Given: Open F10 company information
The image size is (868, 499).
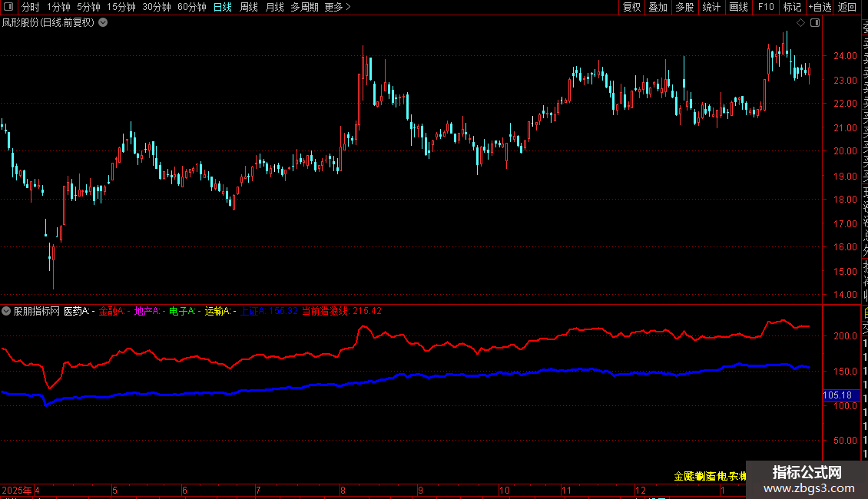Looking at the screenshot, I should click(766, 7).
